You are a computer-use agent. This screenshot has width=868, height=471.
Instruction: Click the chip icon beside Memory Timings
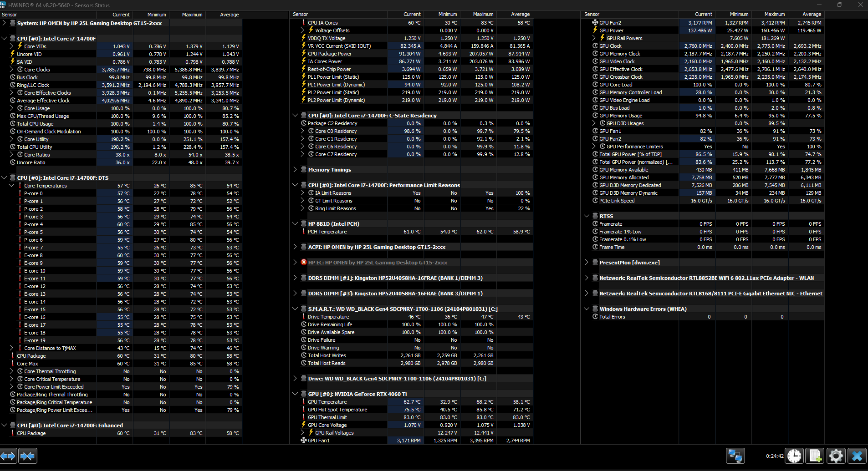pos(304,170)
